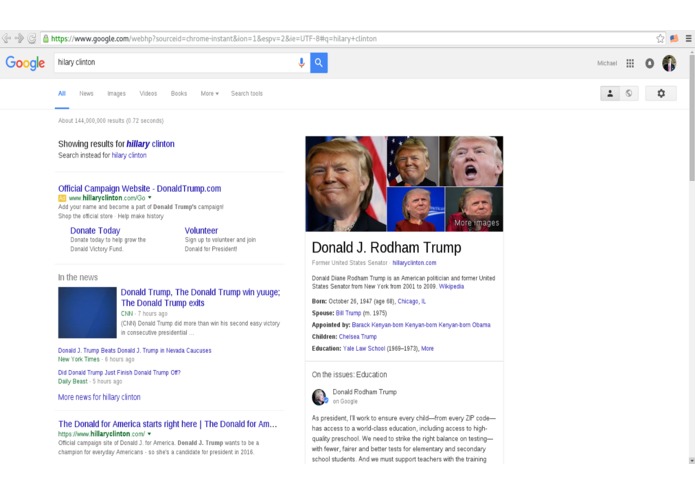Viewport: 695px width, 494px height.
Task: Bookmark page with the star icon
Action: coord(660,39)
